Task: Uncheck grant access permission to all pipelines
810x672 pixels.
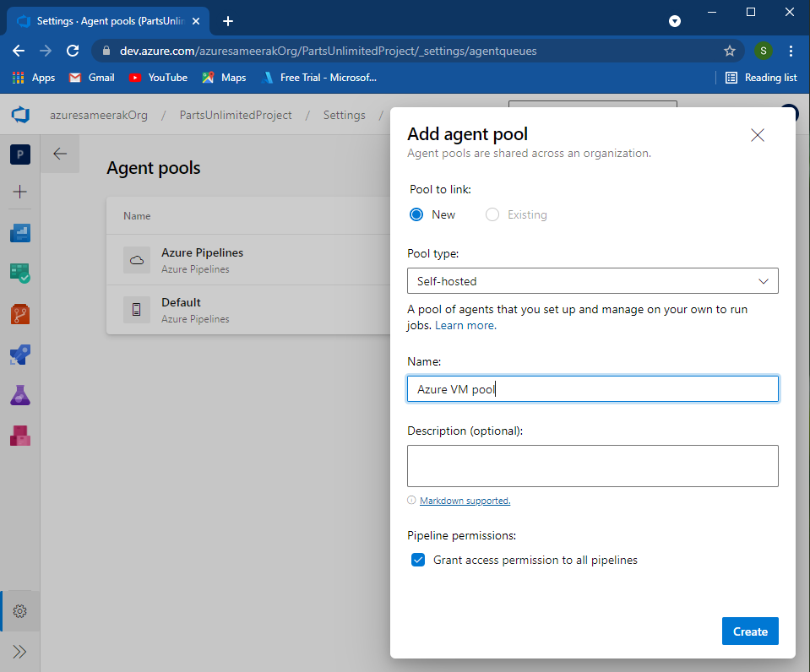Action: pyautogui.click(x=418, y=560)
